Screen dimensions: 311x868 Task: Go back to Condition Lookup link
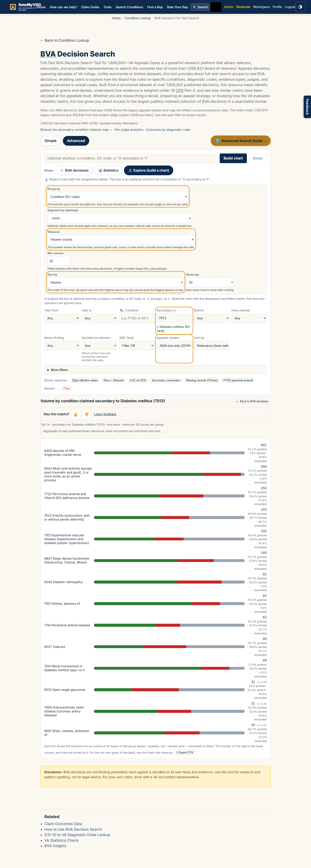65,40
